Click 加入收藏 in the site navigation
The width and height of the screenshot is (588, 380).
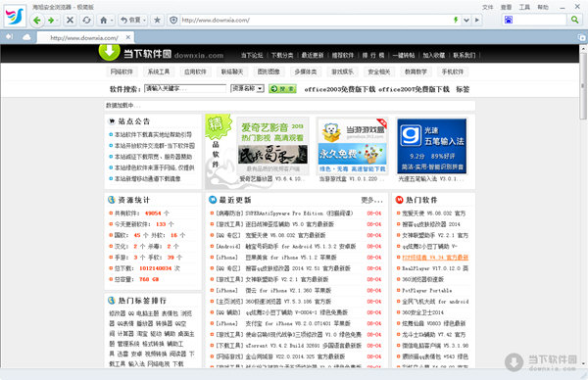point(434,55)
